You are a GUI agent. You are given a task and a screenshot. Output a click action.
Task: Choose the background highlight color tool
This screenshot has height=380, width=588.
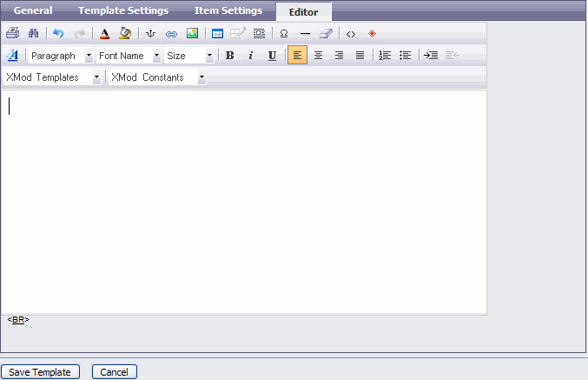coord(125,33)
